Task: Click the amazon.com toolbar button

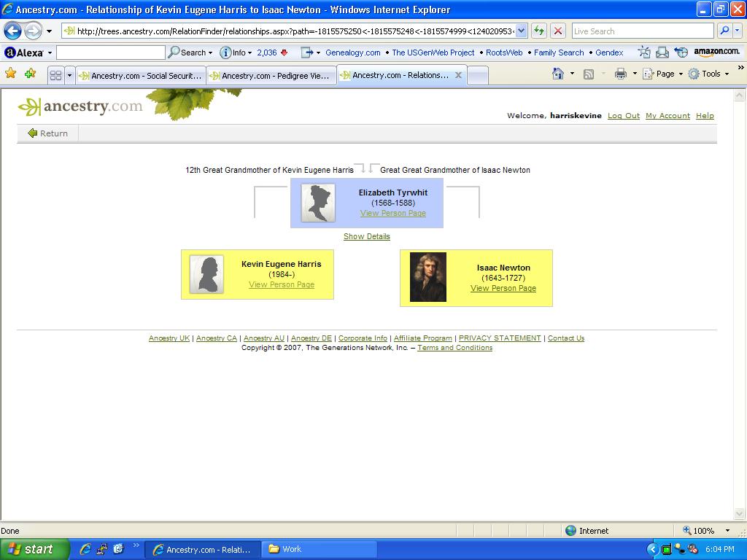Action: click(717, 52)
